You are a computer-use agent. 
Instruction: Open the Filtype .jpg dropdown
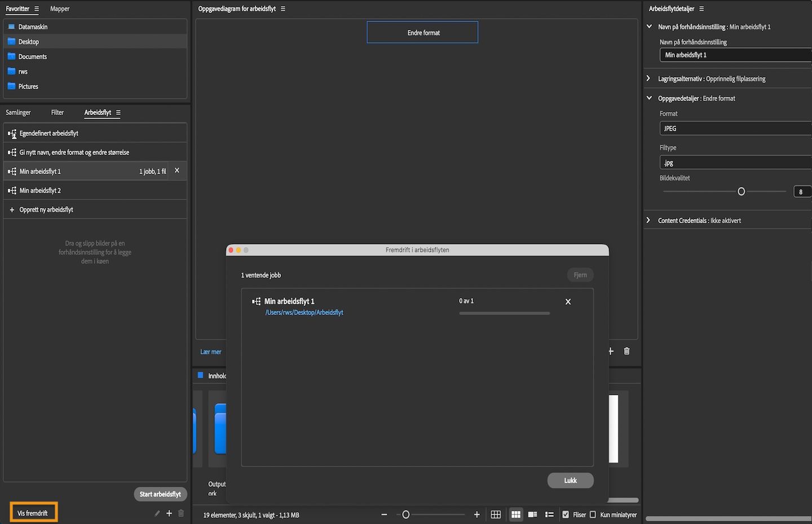pos(735,163)
